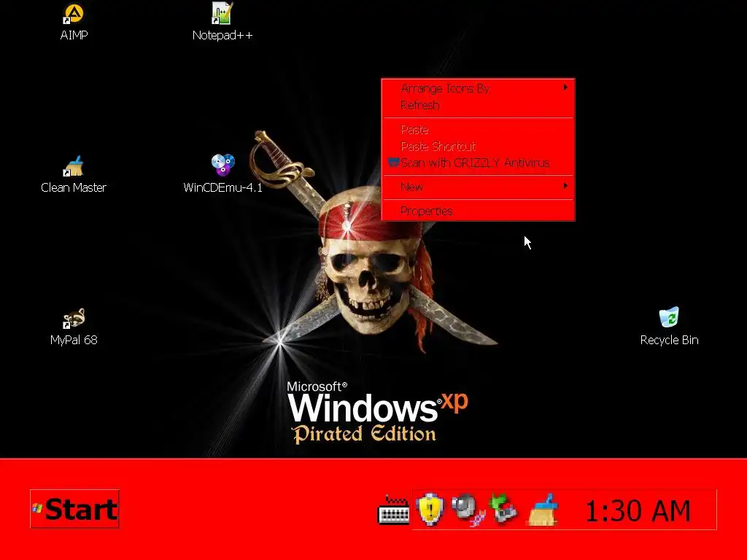The width and height of the screenshot is (747, 560).
Task: Click the GRIZZLY Antivirus icon in context menu
Action: (393, 163)
